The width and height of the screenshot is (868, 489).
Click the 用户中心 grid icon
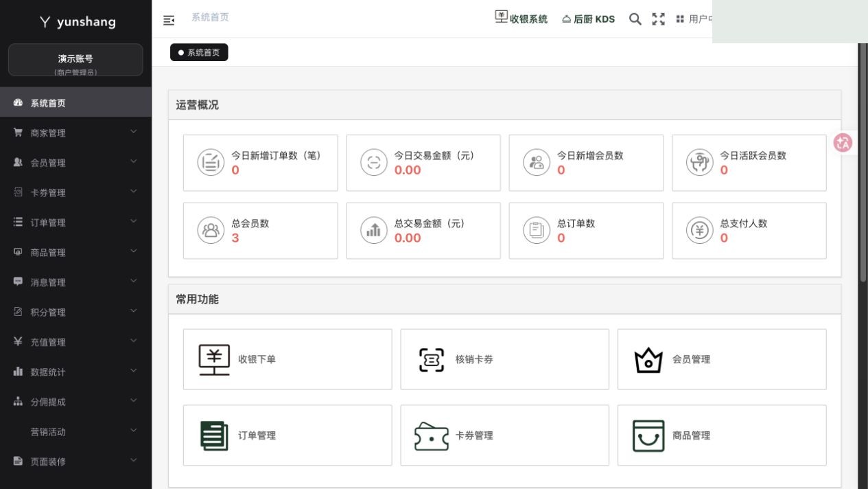point(680,19)
